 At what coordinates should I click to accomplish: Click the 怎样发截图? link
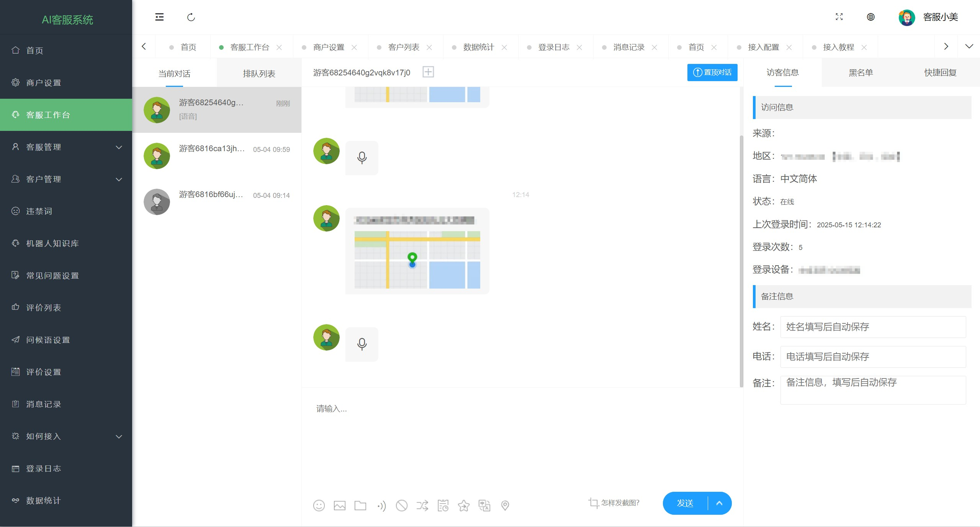(x=620, y=503)
